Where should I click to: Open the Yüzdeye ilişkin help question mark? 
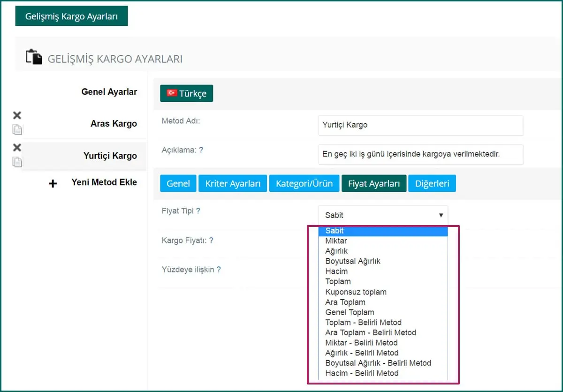(219, 270)
